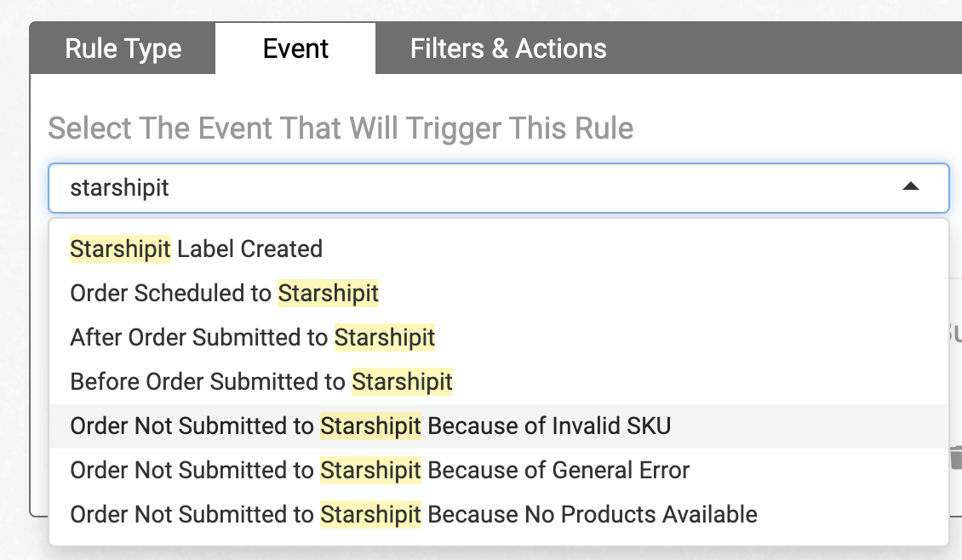Viewport: 962px width, 560px height.
Task: Click highlighted Starshipit in General Error row
Action: click(370, 471)
